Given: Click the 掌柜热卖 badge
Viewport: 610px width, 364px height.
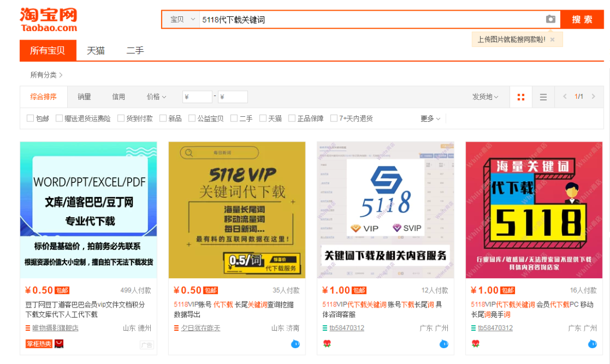Looking at the screenshot, I should click(x=39, y=344).
